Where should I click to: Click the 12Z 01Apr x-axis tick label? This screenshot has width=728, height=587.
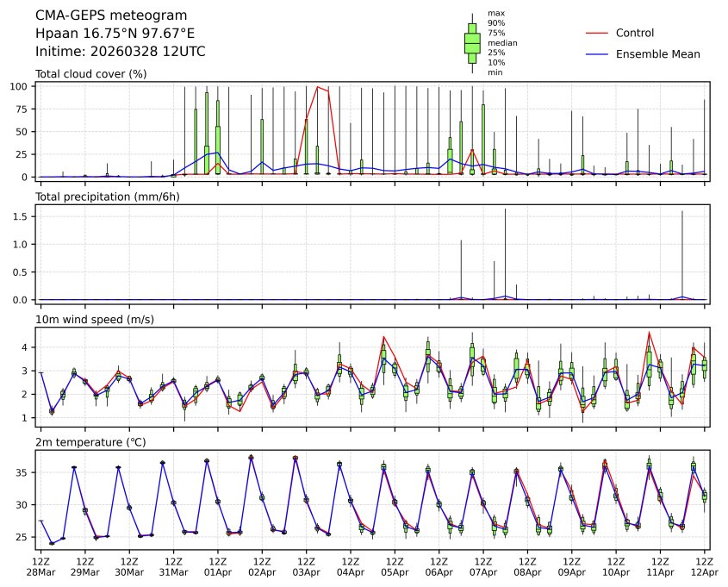(218, 566)
